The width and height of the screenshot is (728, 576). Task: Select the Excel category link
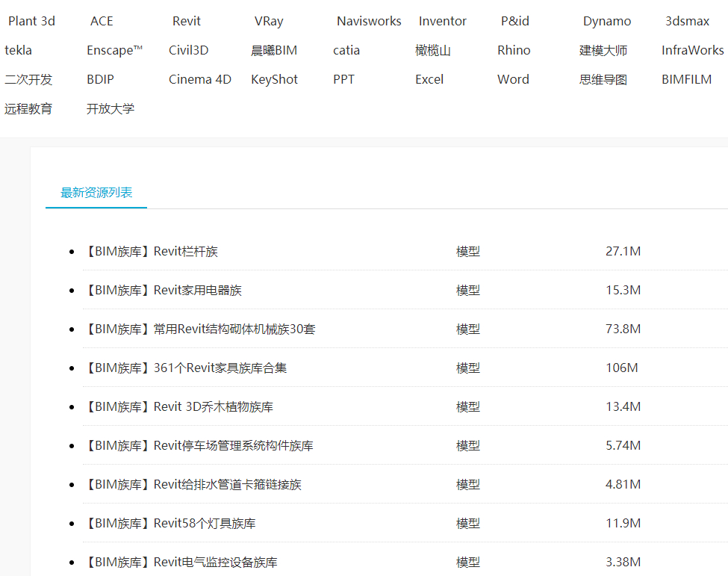[x=429, y=79]
